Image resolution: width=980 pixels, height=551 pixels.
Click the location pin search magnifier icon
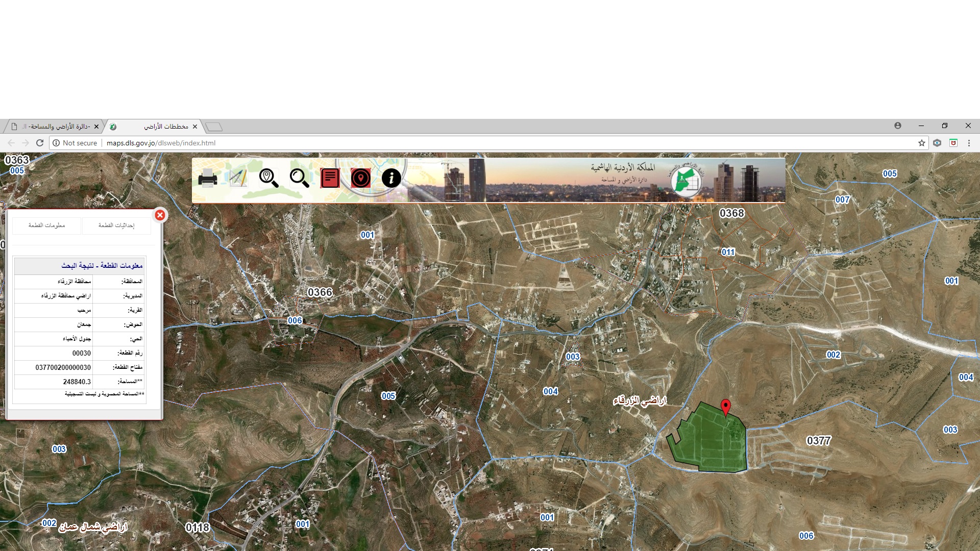tap(268, 178)
